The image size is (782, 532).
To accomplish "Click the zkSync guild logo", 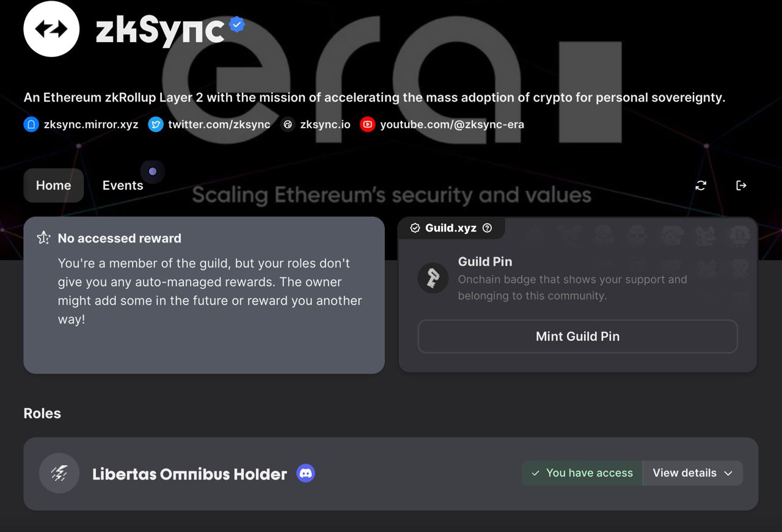I will click(51, 29).
